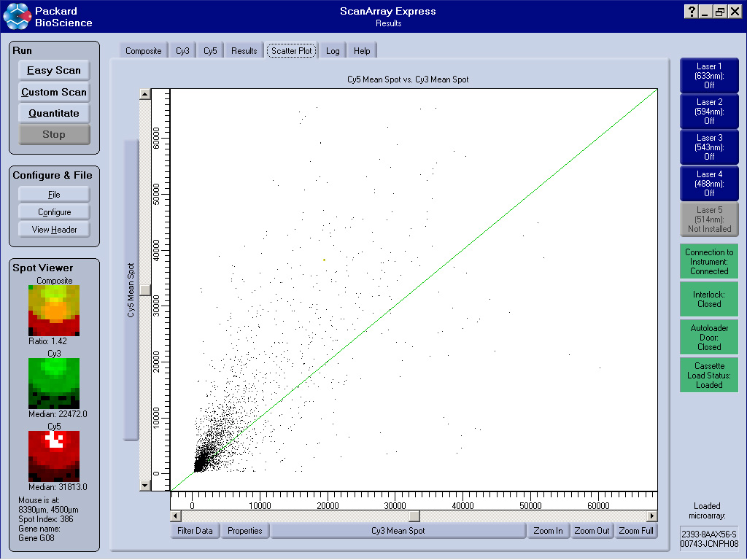
Task: Toggle Laser 4 (488nm) on
Action: [709, 183]
